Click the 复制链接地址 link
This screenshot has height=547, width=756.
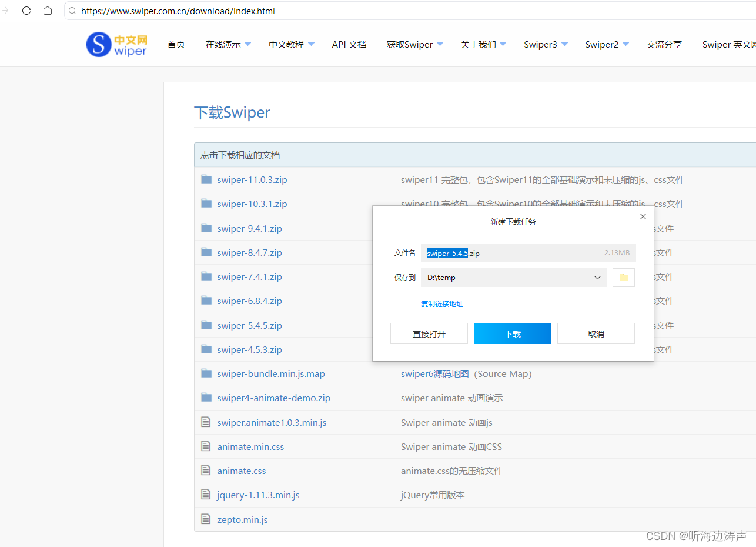442,304
